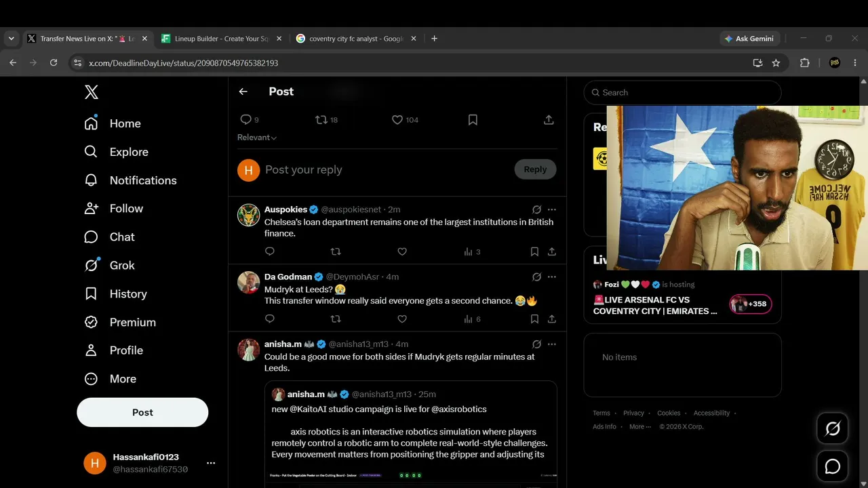
Task: Switch to coventry city fc analyst tab
Action: click(357, 39)
